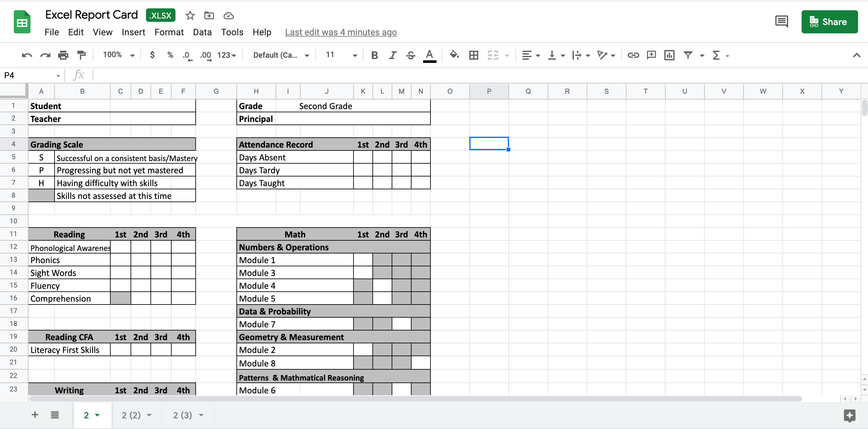Insert a chart
868x429 pixels.
[x=669, y=55]
